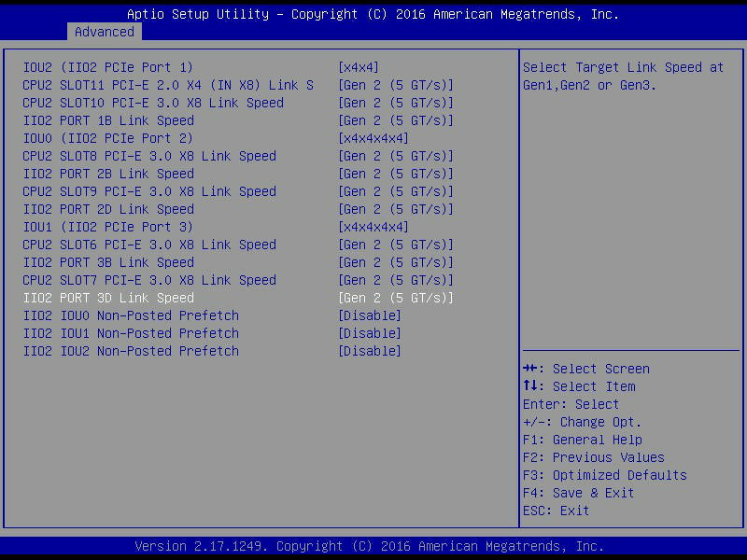Click F3: Optimized Defaults
The width and height of the screenshot is (747, 560).
point(604,475)
